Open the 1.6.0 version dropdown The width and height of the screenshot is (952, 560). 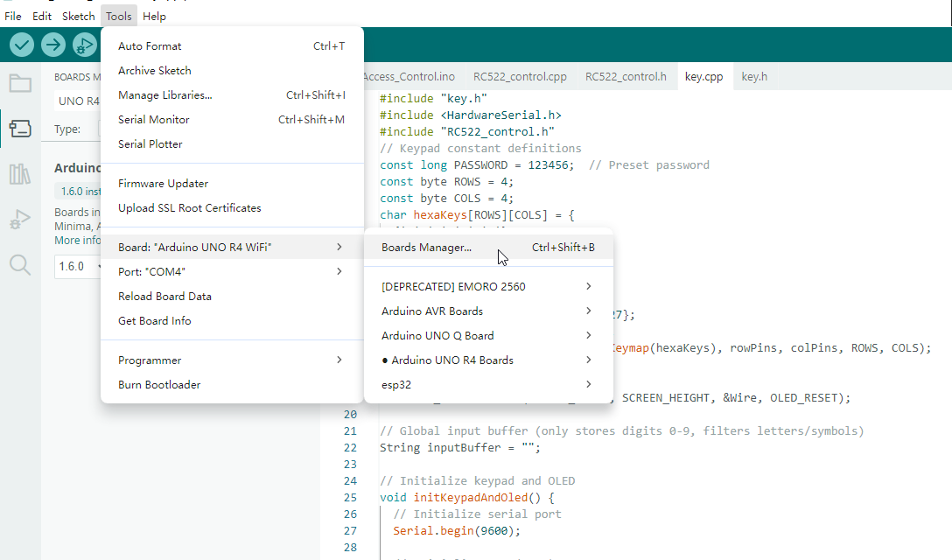click(78, 267)
